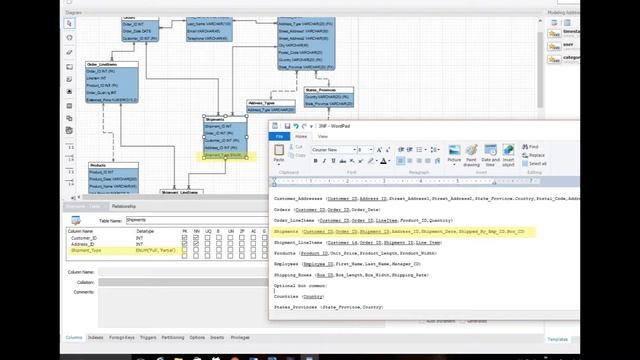This screenshot has height=360, width=640.
Task: Toggle Italic formatting in WordPad
Action: click(324, 161)
